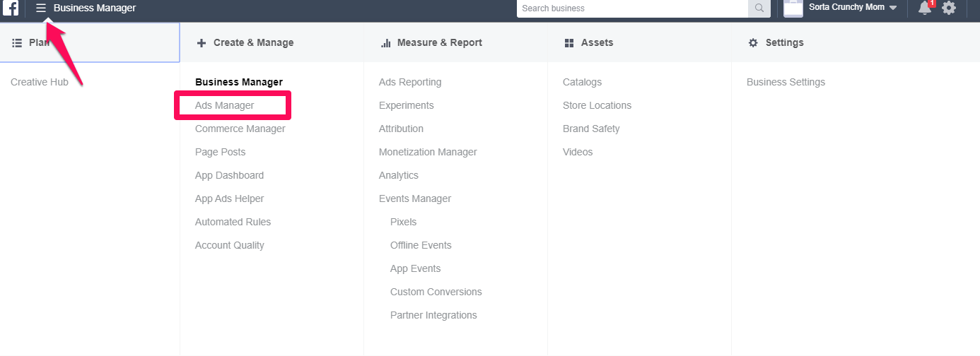
Task: Open Videos under Assets
Action: tap(578, 152)
